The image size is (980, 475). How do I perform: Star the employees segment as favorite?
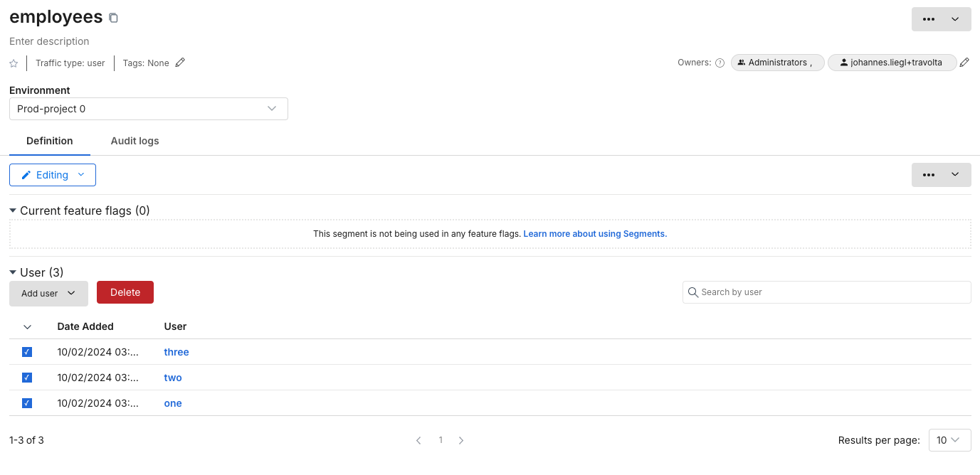pyautogui.click(x=14, y=63)
